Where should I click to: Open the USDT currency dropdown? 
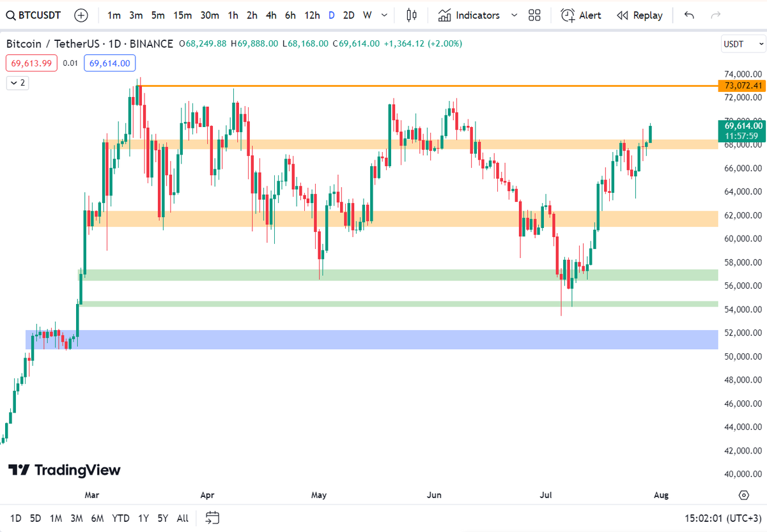[742, 44]
